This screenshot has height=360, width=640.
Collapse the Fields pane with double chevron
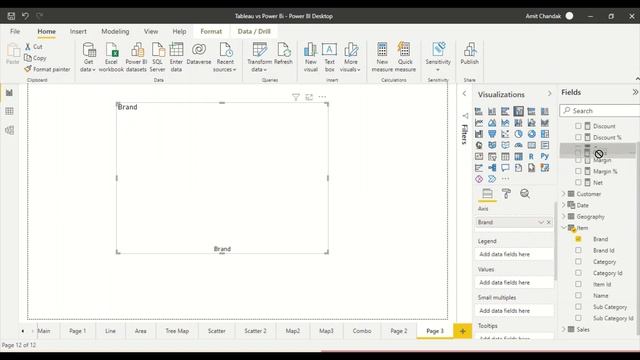click(x=635, y=92)
